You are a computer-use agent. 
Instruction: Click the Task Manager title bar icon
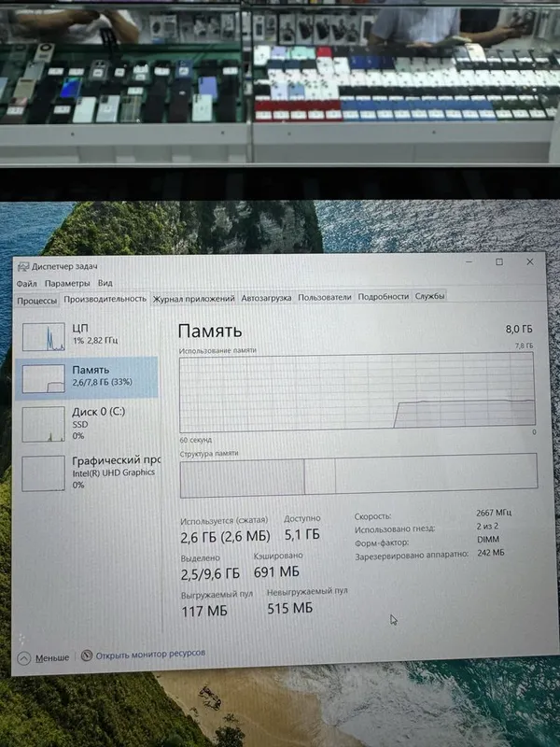(22, 267)
